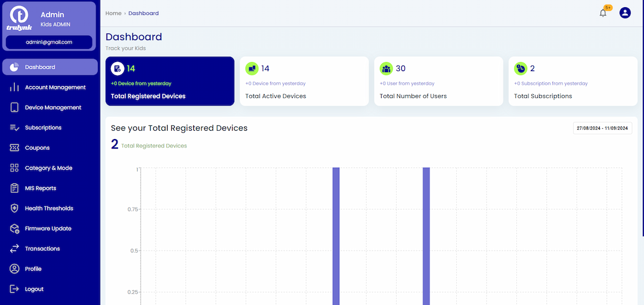Click the Health Thresholds shield icon
This screenshot has height=305, width=644.
(14, 208)
